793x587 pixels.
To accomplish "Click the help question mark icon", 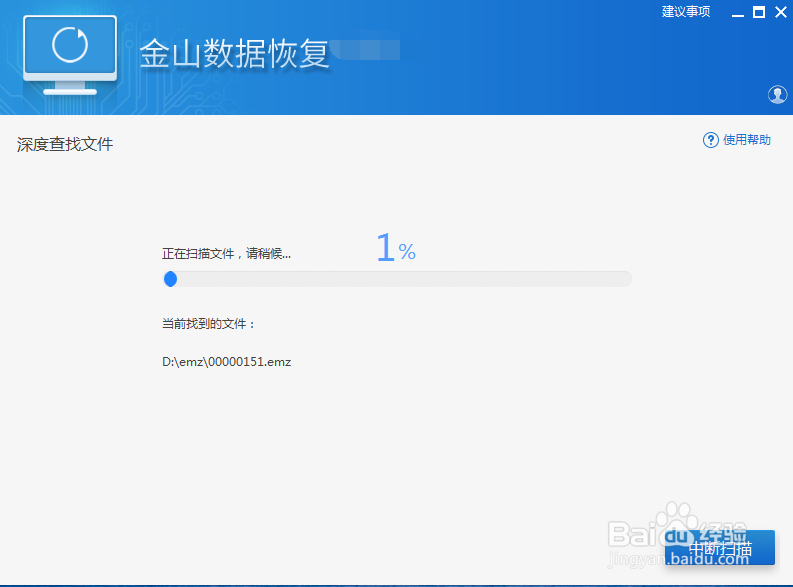I will pos(711,140).
